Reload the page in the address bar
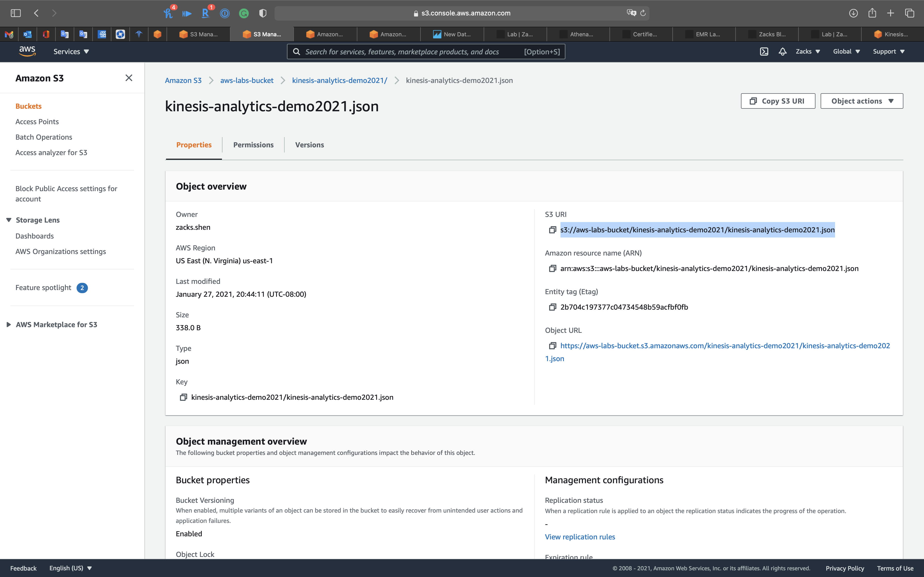This screenshot has width=924, height=577. click(643, 13)
